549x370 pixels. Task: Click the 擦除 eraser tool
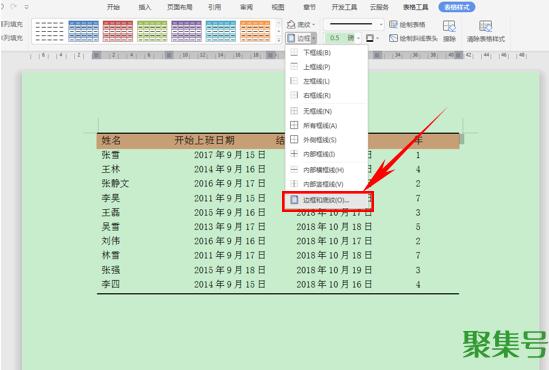tap(449, 31)
